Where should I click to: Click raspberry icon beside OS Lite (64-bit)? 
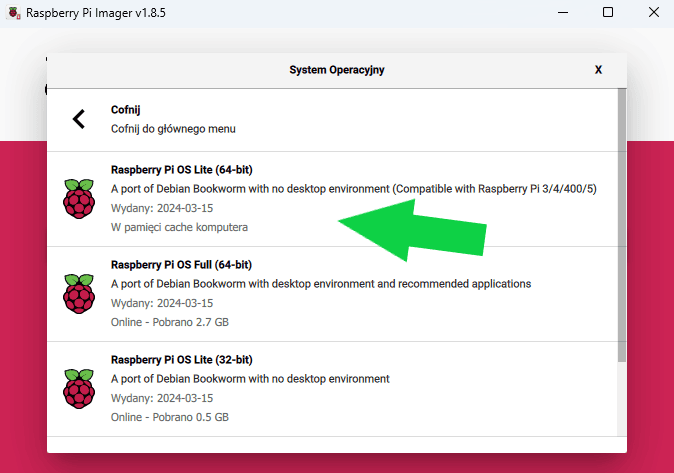point(79,199)
